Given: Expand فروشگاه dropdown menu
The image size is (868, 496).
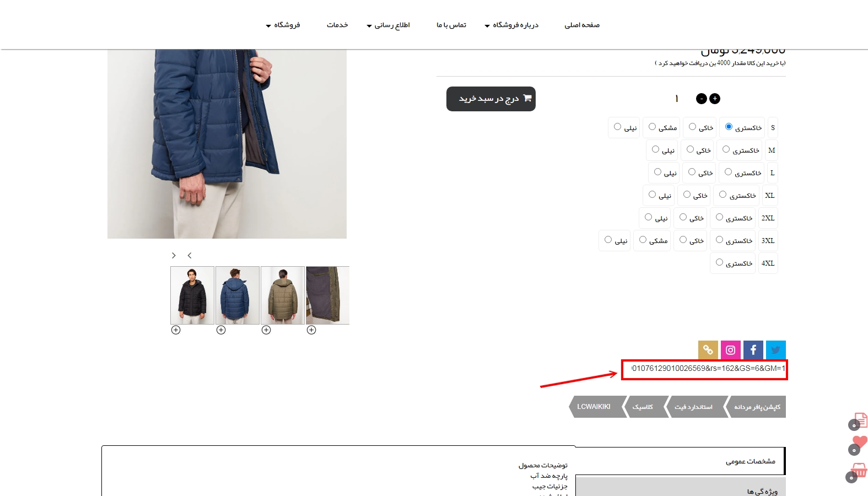Looking at the screenshot, I should coord(283,25).
